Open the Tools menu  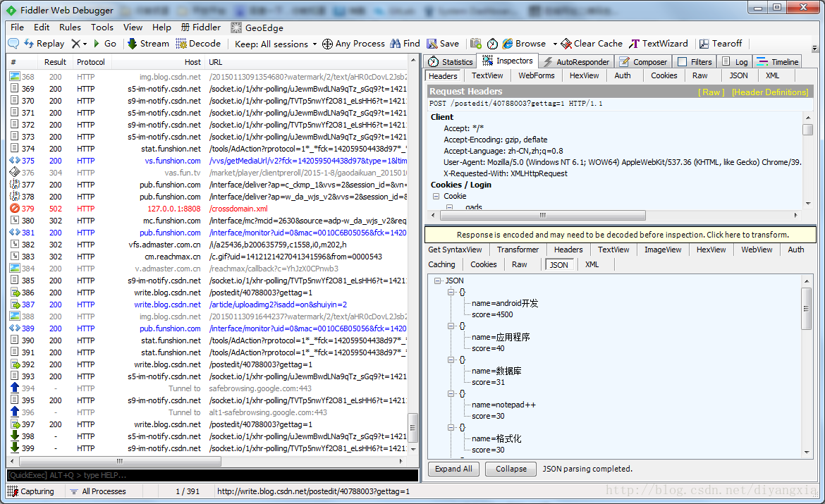coord(102,27)
